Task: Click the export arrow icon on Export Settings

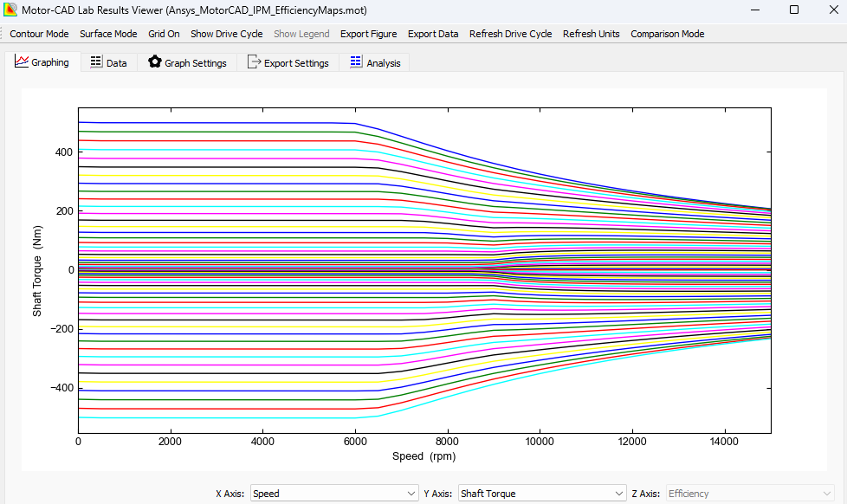Action: tap(254, 61)
